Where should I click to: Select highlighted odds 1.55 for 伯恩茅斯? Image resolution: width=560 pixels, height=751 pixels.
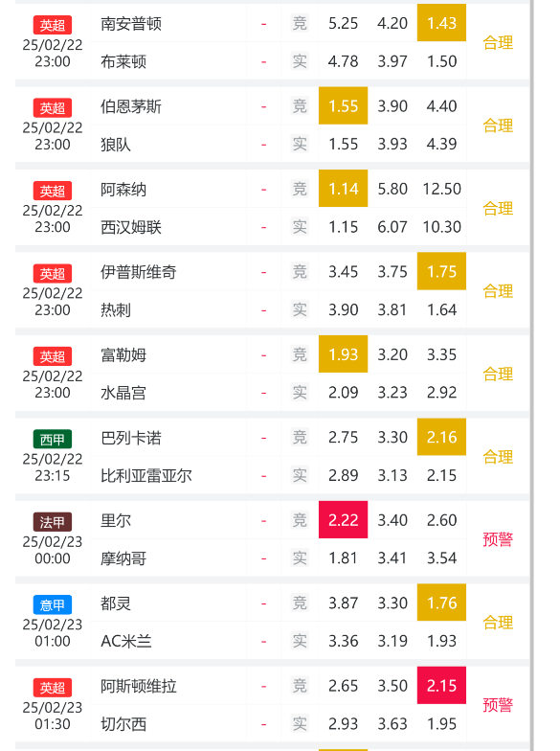[x=343, y=105]
